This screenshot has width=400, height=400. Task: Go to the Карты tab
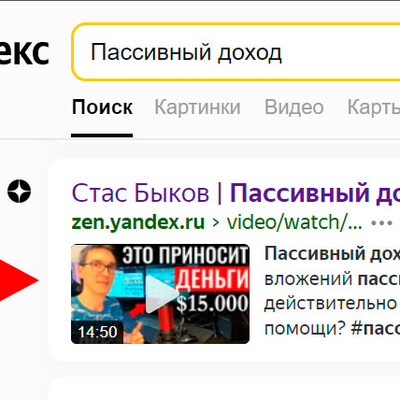pos(374,107)
